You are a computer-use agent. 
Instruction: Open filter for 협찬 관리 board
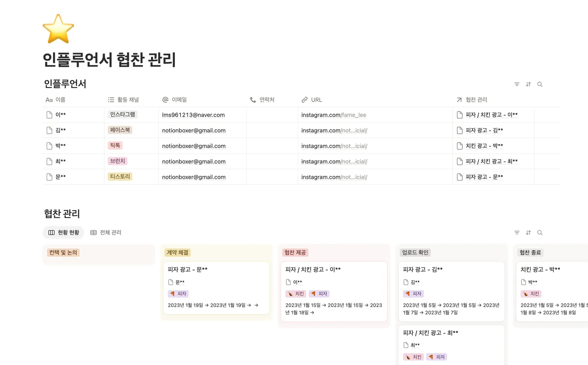click(x=517, y=233)
